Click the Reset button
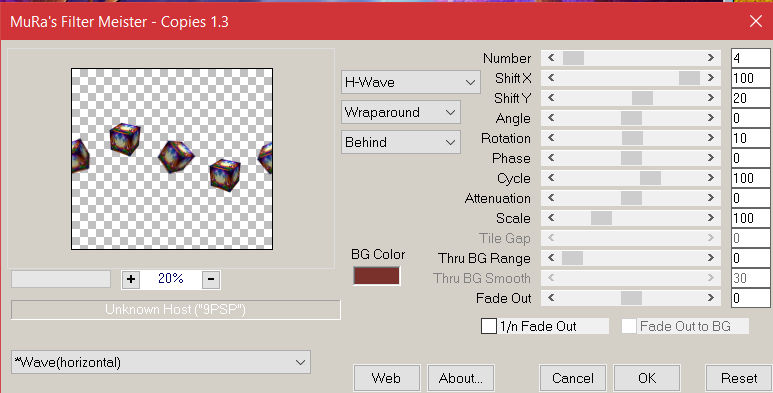The height and width of the screenshot is (393, 773). coord(738,378)
